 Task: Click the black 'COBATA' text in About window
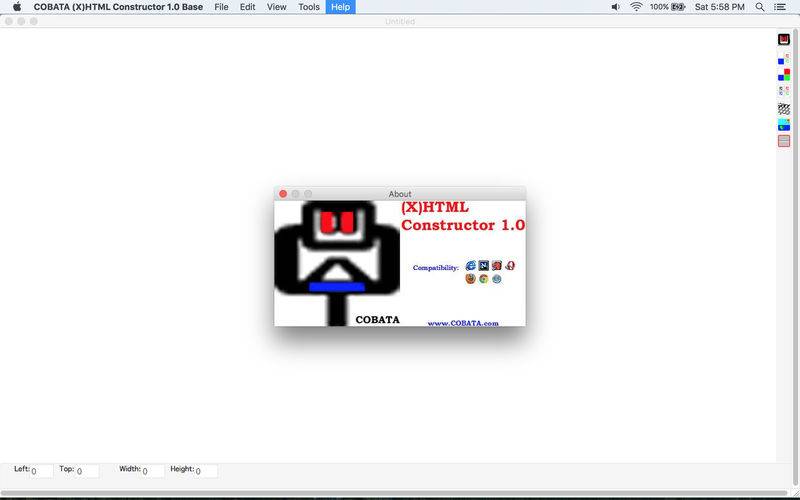pyautogui.click(x=378, y=320)
